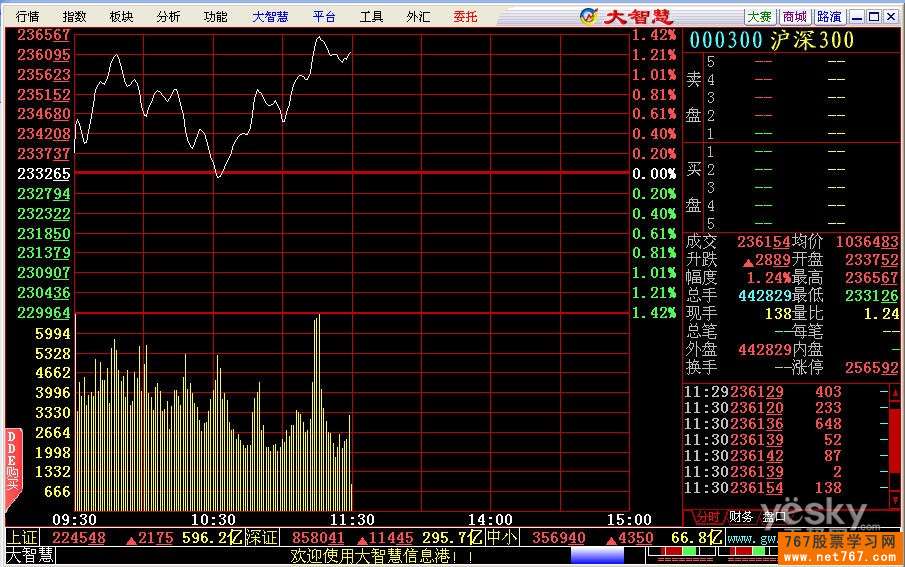Open the 指数 menu
Viewport: 905px width, 567px height.
point(74,16)
